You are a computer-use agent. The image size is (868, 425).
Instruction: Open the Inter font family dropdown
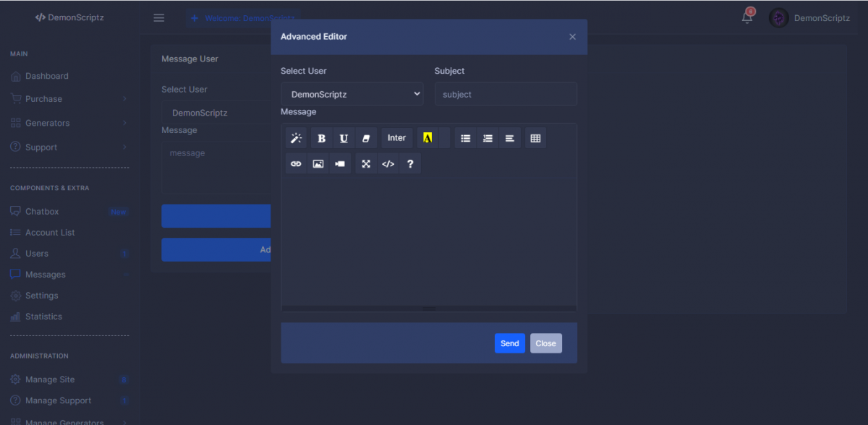pos(396,138)
